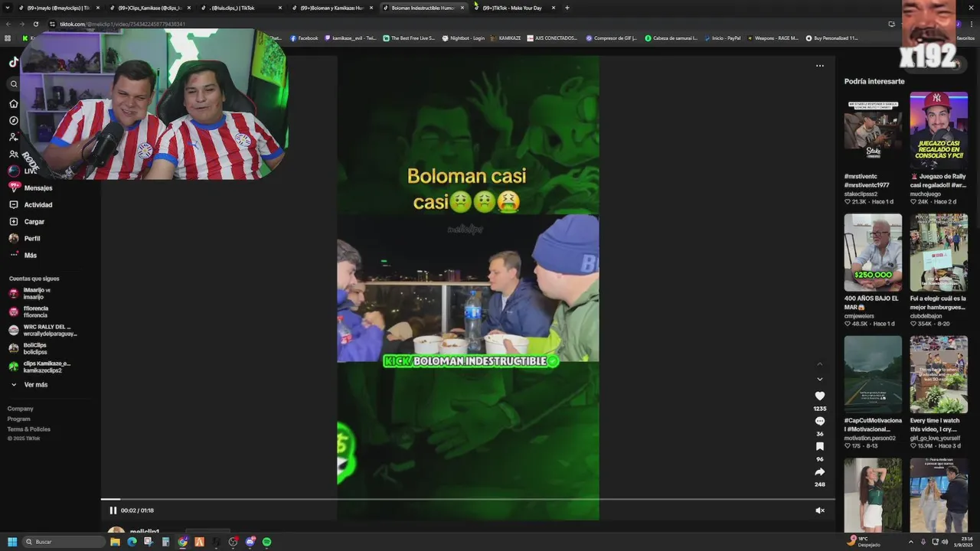The height and width of the screenshot is (551, 980).
Task: Switch to Clips_Kamikaze browser tab
Action: pyautogui.click(x=149, y=8)
